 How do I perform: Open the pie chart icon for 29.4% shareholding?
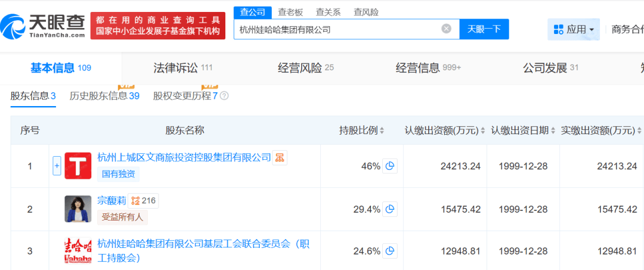coord(390,209)
